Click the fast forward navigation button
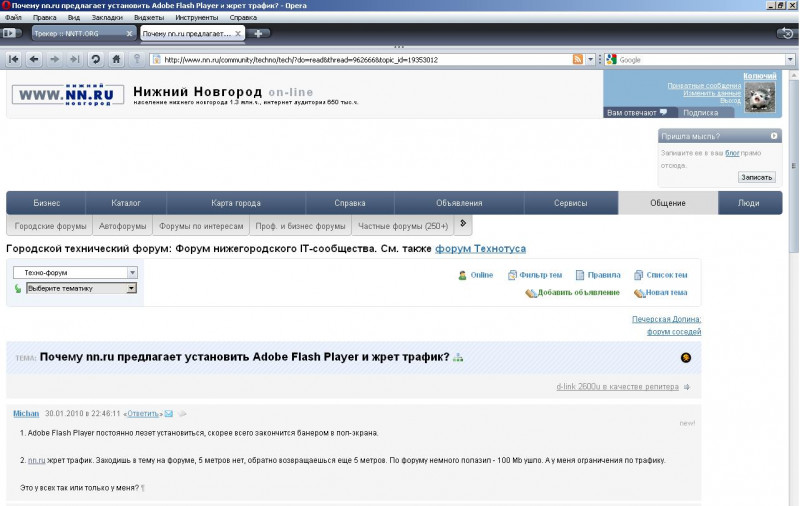800x506 pixels. tap(74, 60)
